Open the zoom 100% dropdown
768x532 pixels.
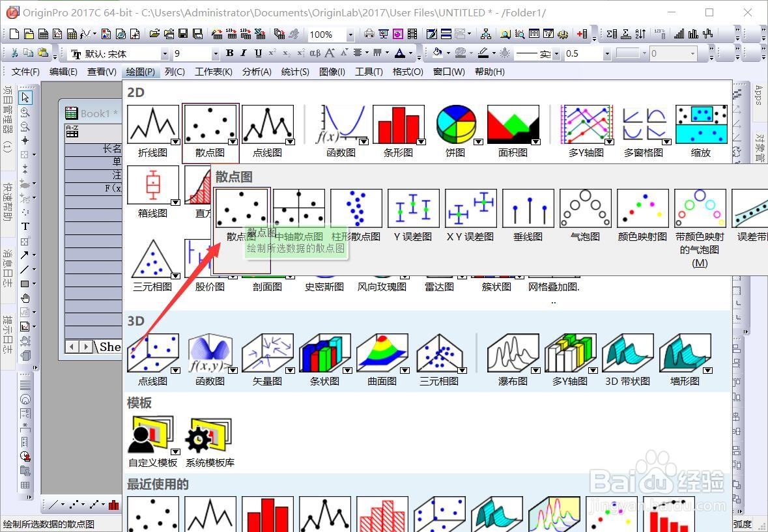(350, 35)
